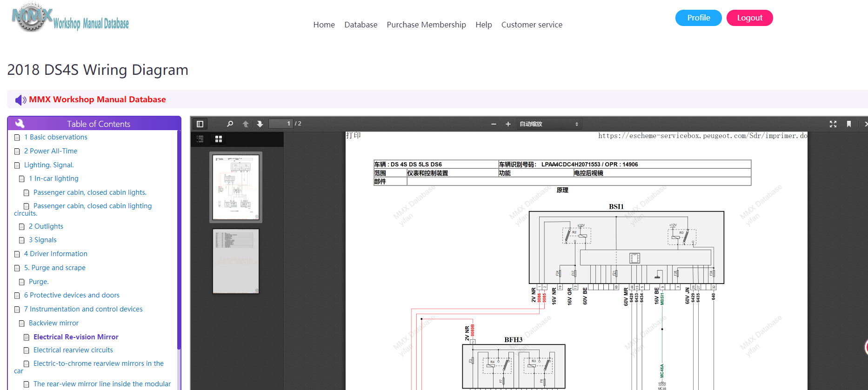Open '7 Instrumentation and control devices'
868x390 pixels.
(83, 309)
